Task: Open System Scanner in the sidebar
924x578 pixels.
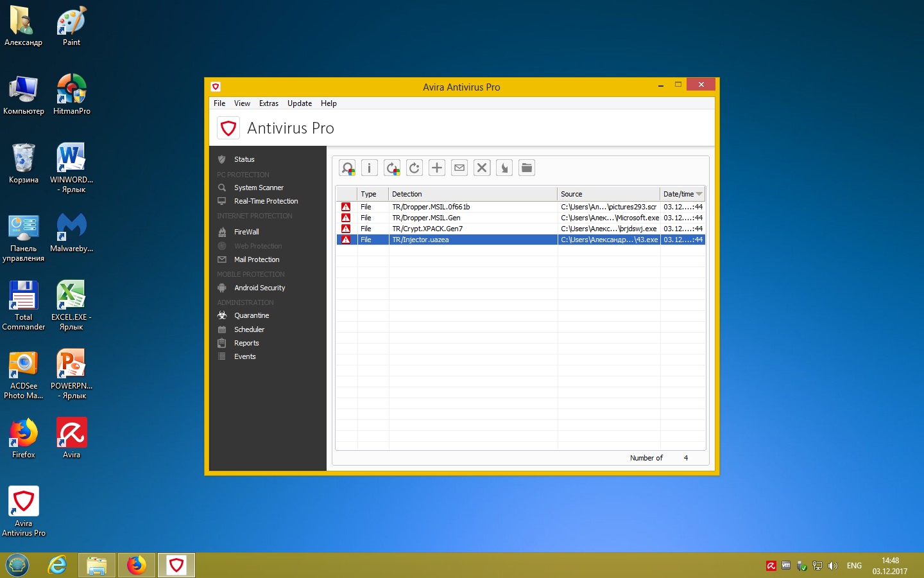Action: (x=259, y=188)
